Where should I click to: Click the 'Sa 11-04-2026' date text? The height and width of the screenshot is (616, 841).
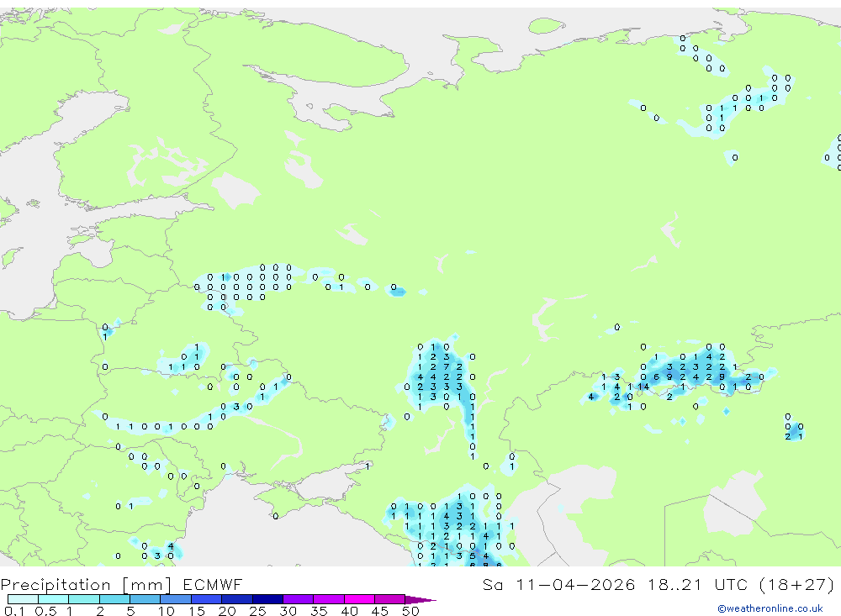(558, 584)
